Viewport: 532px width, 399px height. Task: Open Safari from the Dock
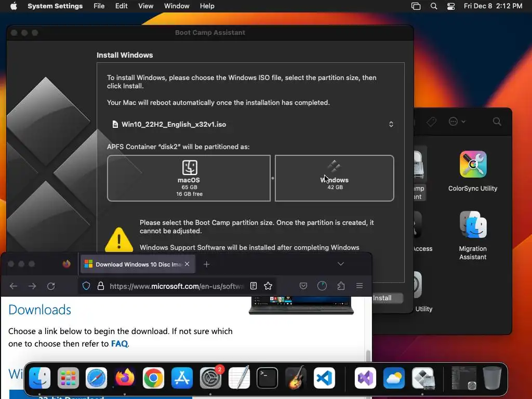[x=96, y=378]
